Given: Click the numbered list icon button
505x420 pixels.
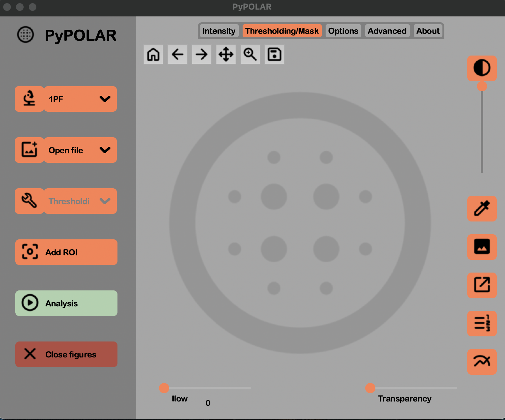Looking at the screenshot, I should pyautogui.click(x=482, y=323).
